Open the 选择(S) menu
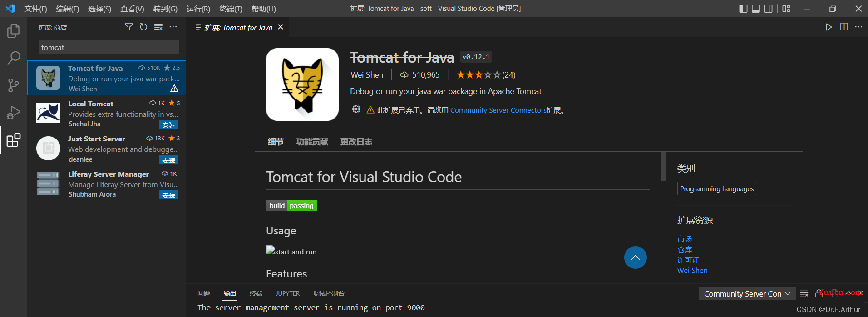 click(99, 9)
